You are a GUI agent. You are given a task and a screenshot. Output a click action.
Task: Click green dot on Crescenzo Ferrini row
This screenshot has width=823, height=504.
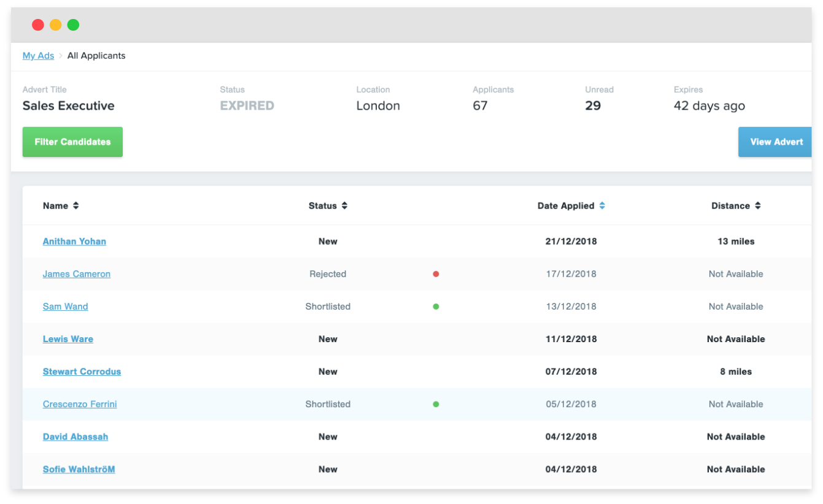coord(436,404)
